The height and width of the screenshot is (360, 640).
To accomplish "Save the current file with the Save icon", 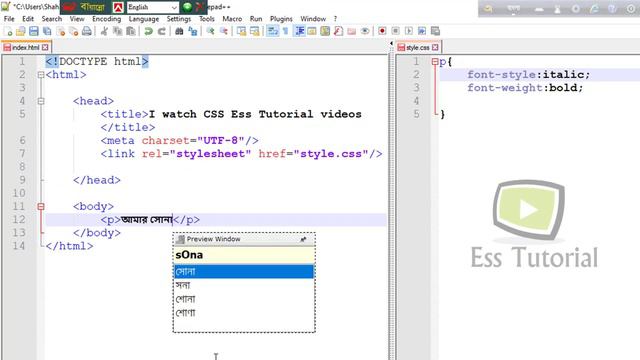I will [x=33, y=31].
